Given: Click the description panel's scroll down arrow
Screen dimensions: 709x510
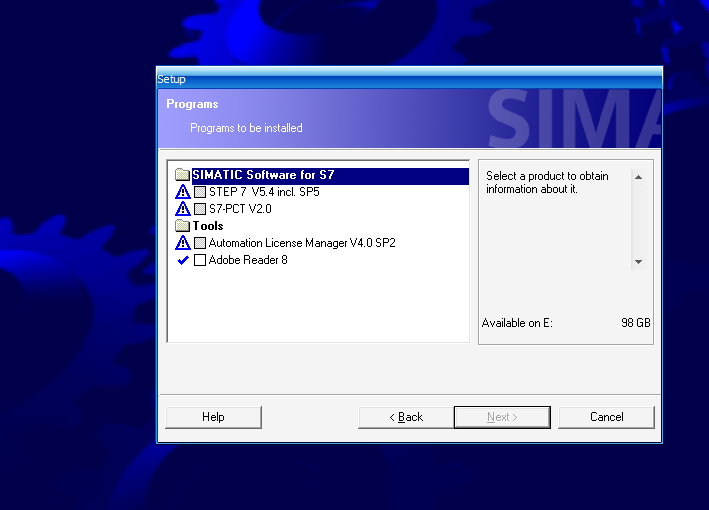Looking at the screenshot, I should 638,262.
